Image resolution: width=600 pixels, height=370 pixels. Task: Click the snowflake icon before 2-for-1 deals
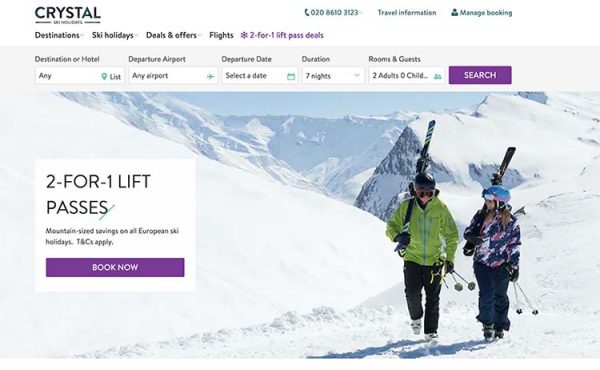244,35
